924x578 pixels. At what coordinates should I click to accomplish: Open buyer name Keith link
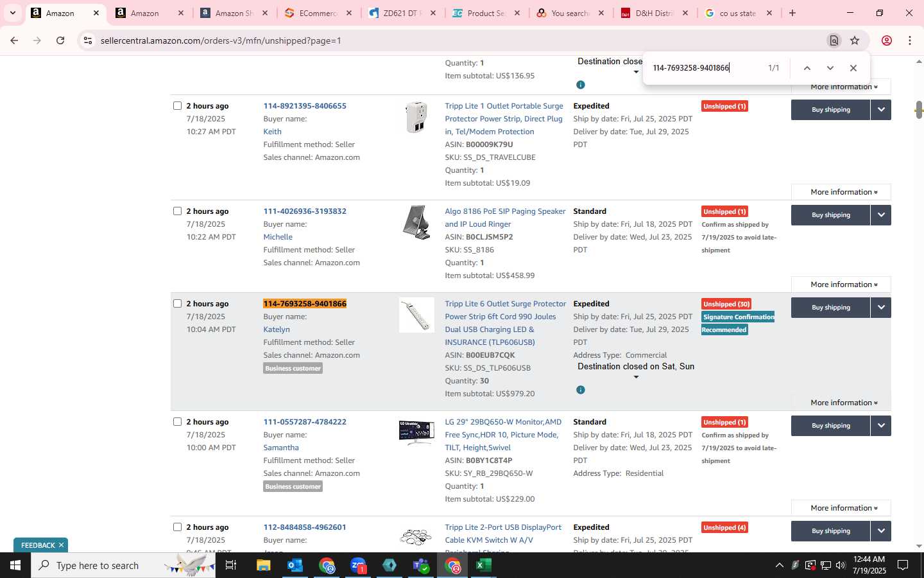coord(272,132)
